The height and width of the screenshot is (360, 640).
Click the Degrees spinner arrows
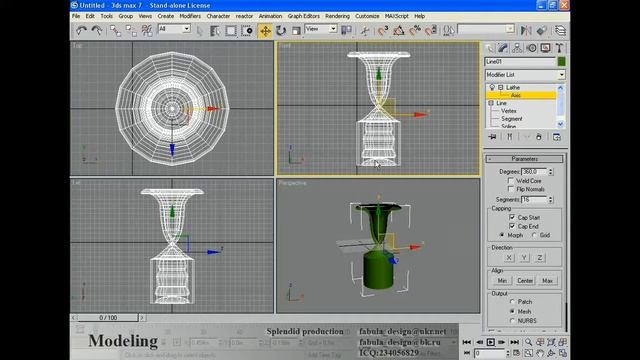[551, 172]
